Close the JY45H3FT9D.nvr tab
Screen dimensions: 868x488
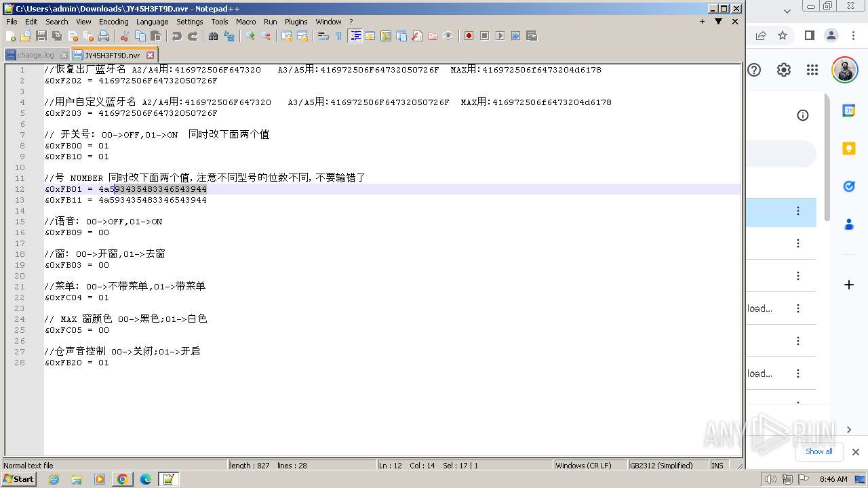(151, 55)
